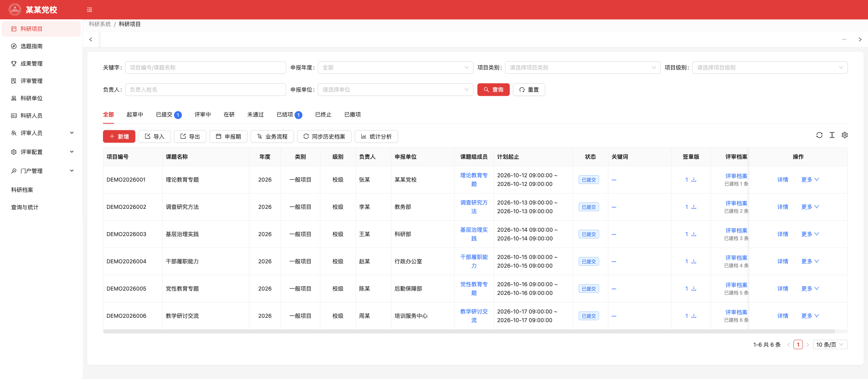Image resolution: width=868 pixels, height=379 pixels.
Task: Click the 新增 add button
Action: [119, 136]
